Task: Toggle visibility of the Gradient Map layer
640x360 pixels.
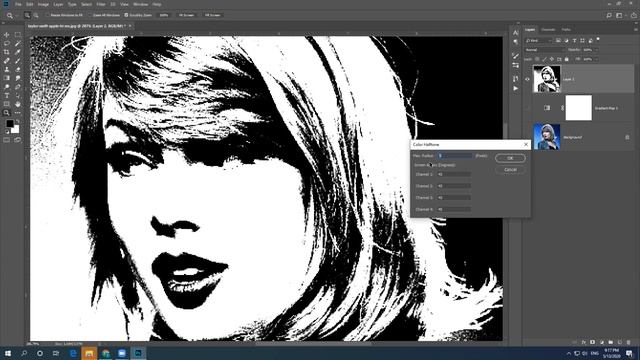Action: pos(527,108)
